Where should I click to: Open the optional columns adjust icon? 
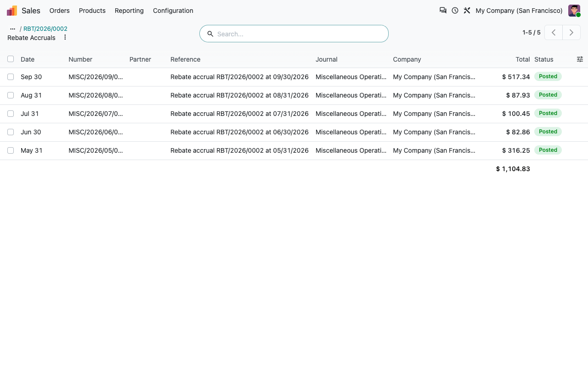pyautogui.click(x=580, y=59)
